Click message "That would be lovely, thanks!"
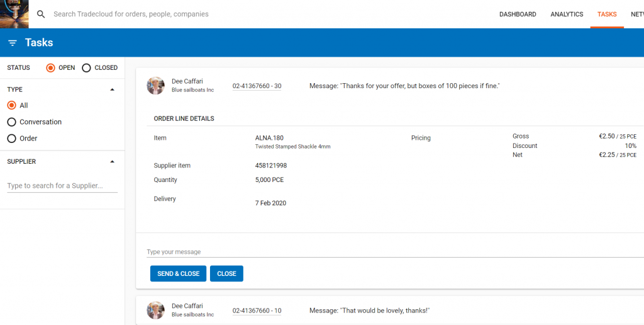 [x=369, y=311]
